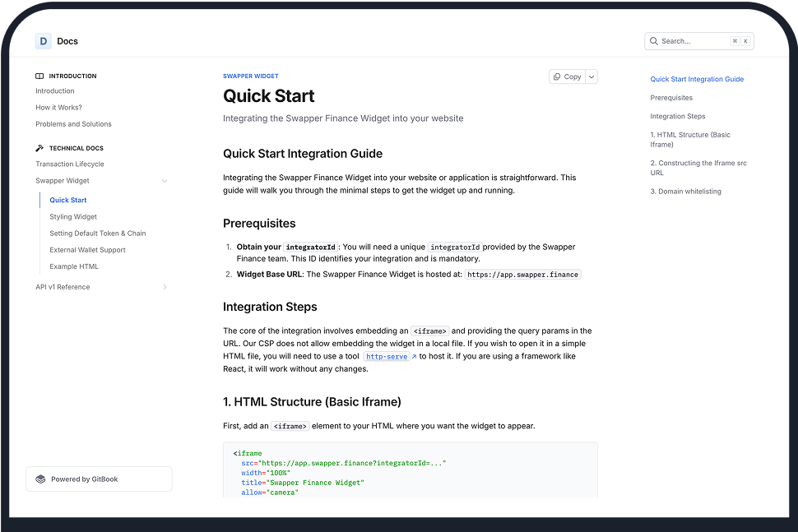The width and height of the screenshot is (798, 532).
Task: Click the Technical Docs hammer icon
Action: (39, 148)
